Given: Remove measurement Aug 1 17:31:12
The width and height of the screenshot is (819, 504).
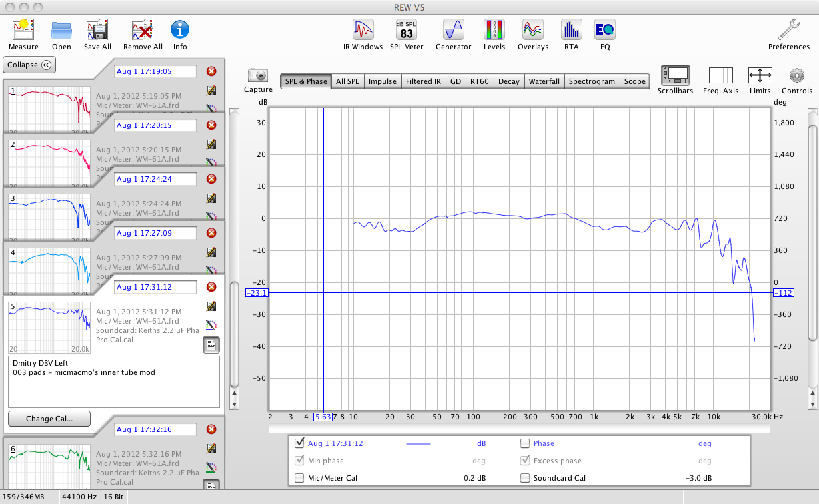Looking at the screenshot, I should click(x=211, y=287).
